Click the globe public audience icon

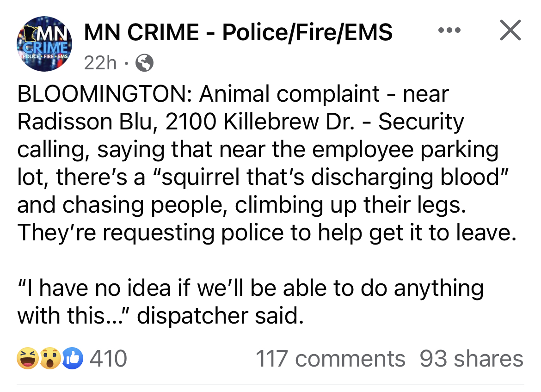click(x=144, y=63)
